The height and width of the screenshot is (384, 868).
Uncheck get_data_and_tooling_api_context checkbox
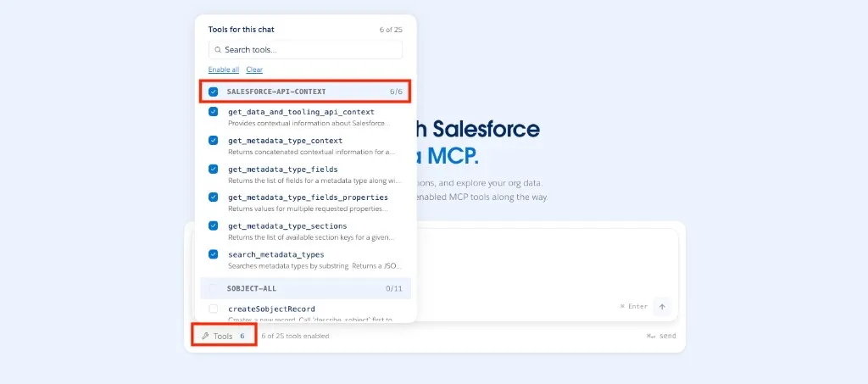(213, 112)
